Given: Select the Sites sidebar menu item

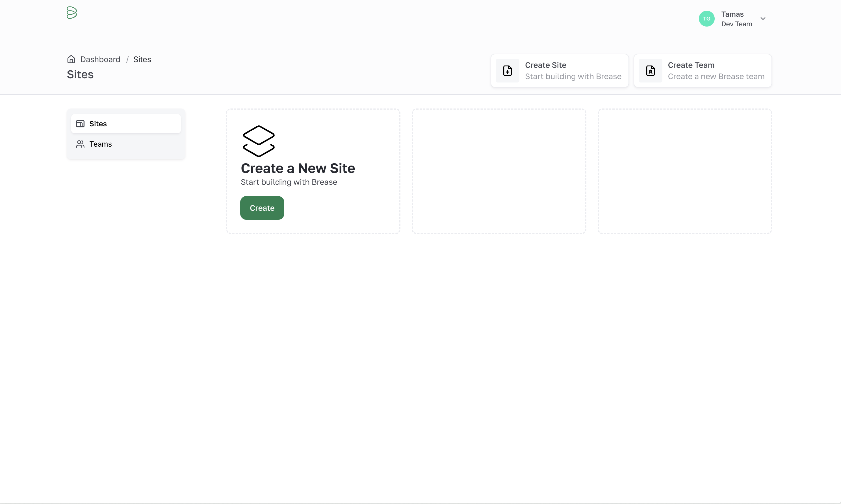Looking at the screenshot, I should 126,124.
